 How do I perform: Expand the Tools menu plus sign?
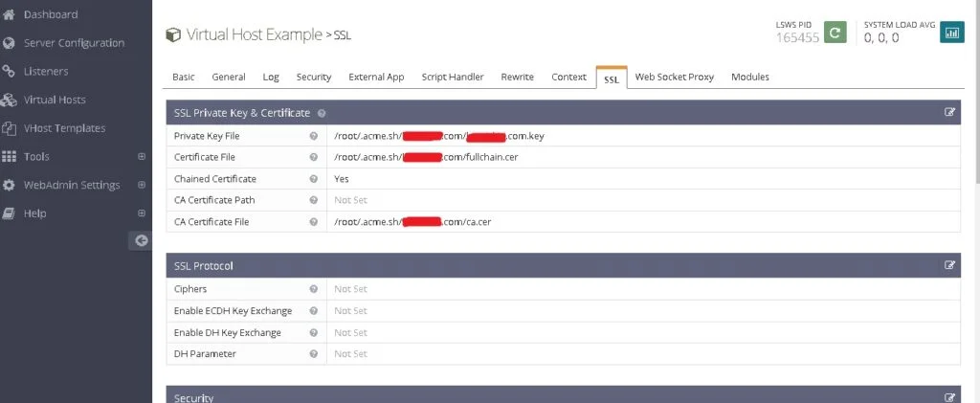click(142, 157)
